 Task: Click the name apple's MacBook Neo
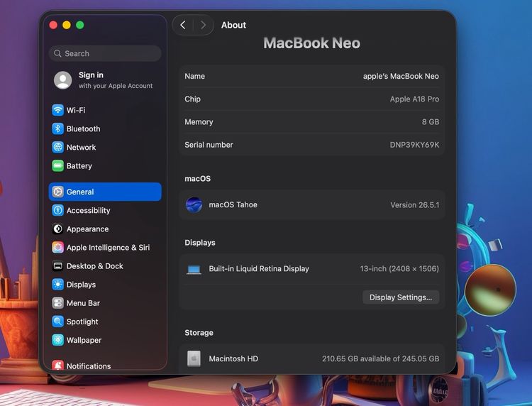401,76
